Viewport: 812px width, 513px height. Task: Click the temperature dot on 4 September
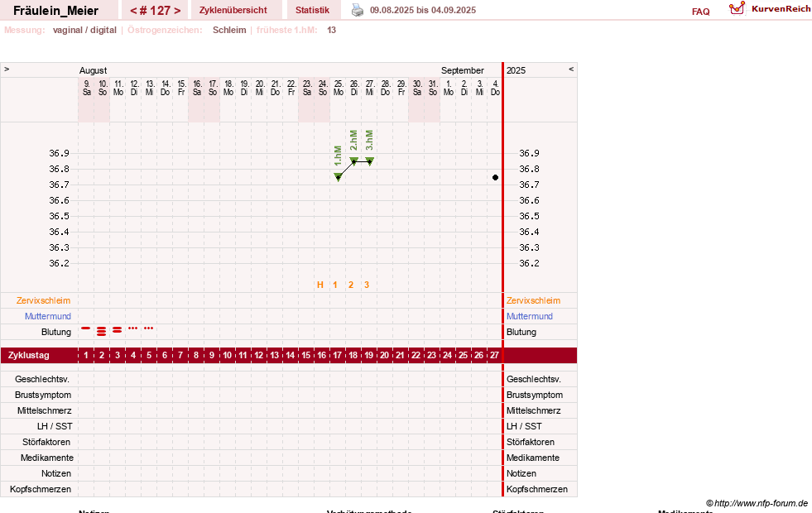coord(495,177)
